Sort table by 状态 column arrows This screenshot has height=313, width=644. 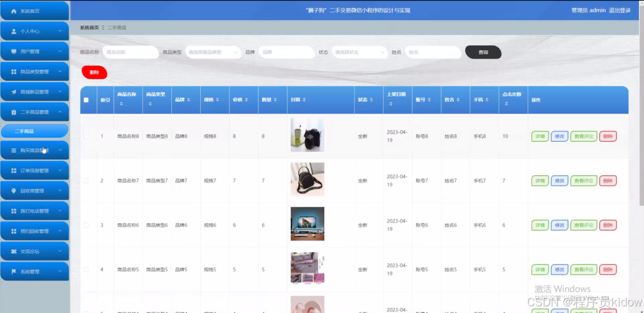371,100
